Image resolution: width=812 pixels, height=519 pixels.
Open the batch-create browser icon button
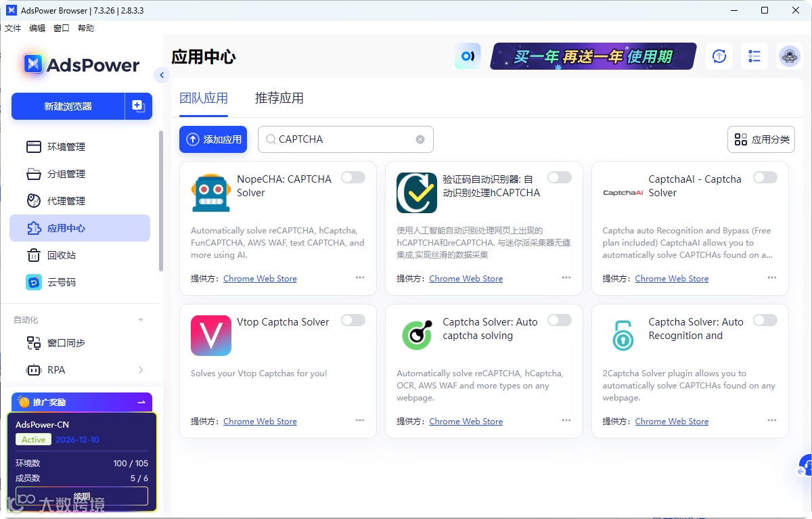click(x=138, y=106)
